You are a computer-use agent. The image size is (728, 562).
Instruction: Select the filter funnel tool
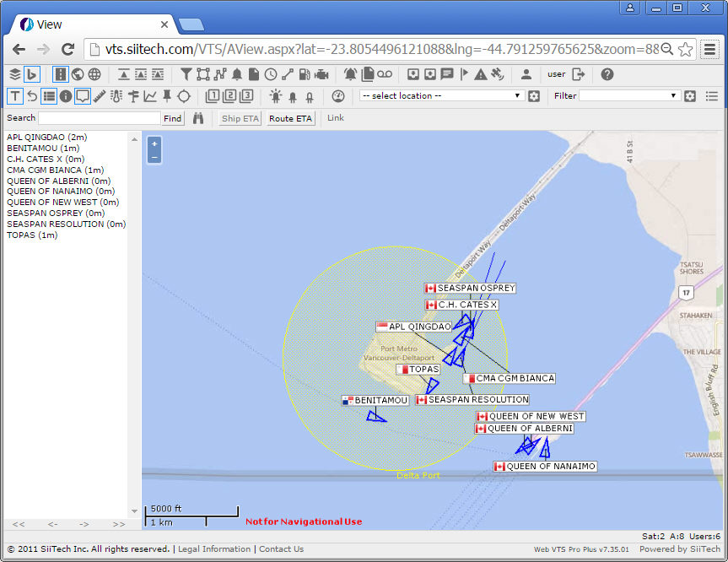click(186, 74)
